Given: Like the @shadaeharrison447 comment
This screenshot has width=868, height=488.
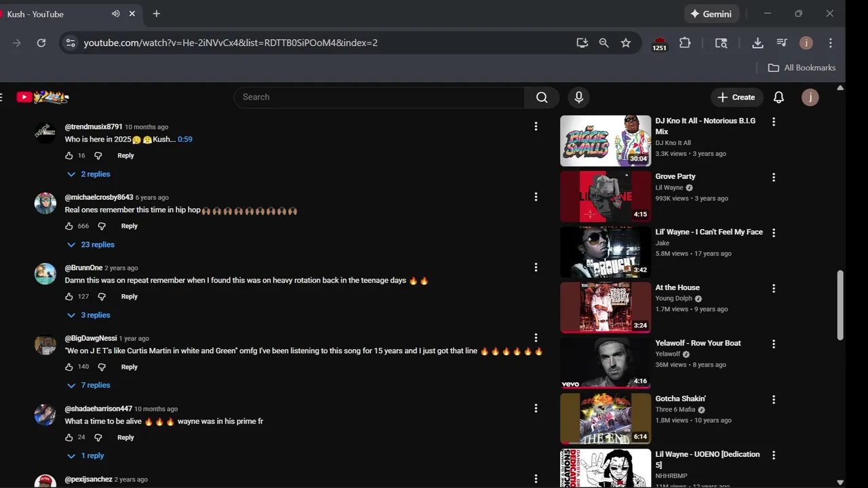Looking at the screenshot, I should tap(69, 437).
